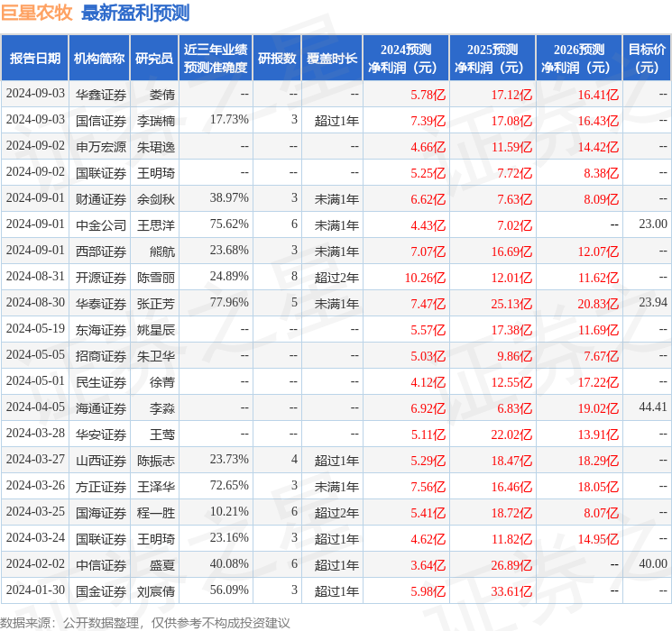Select 2024 forecast 5.98亿
The image size is (672, 631).
tap(428, 591)
